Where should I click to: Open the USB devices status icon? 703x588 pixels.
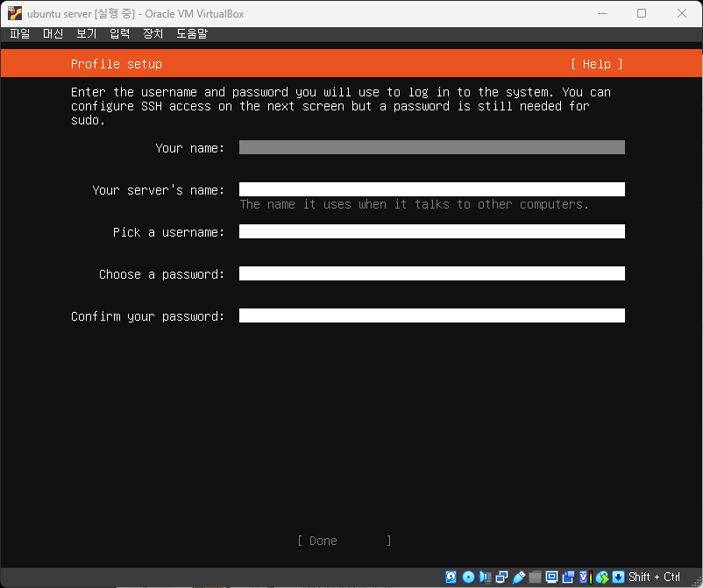pyautogui.click(x=518, y=577)
